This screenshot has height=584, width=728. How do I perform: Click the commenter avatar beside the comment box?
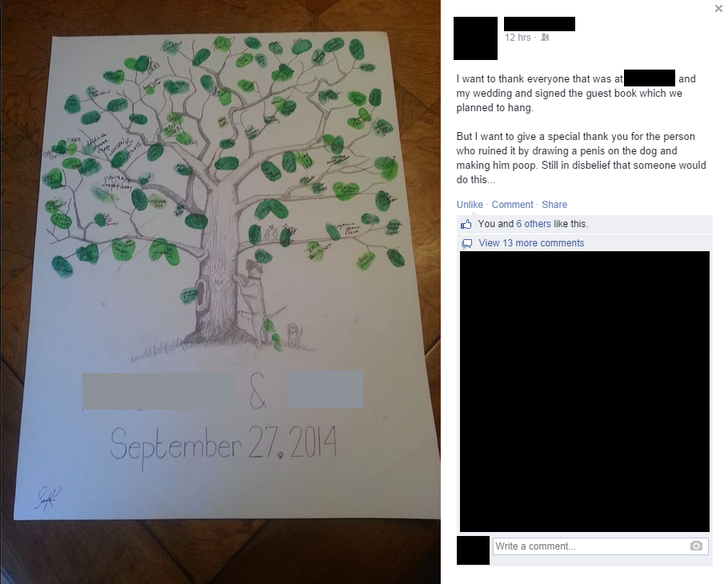(x=473, y=550)
